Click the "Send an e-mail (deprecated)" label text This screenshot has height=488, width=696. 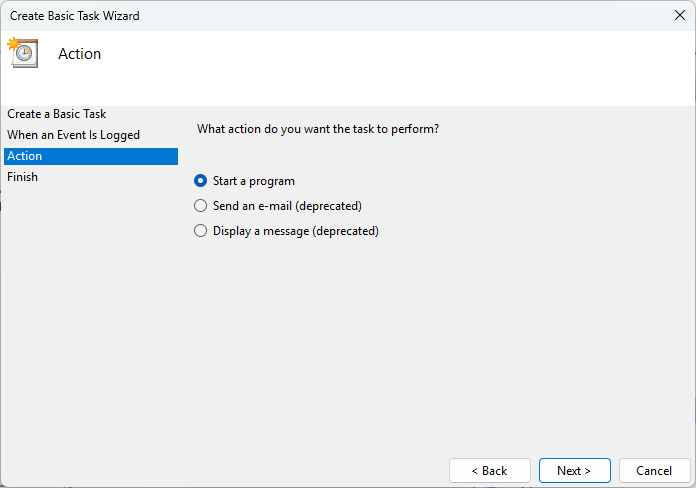(287, 206)
